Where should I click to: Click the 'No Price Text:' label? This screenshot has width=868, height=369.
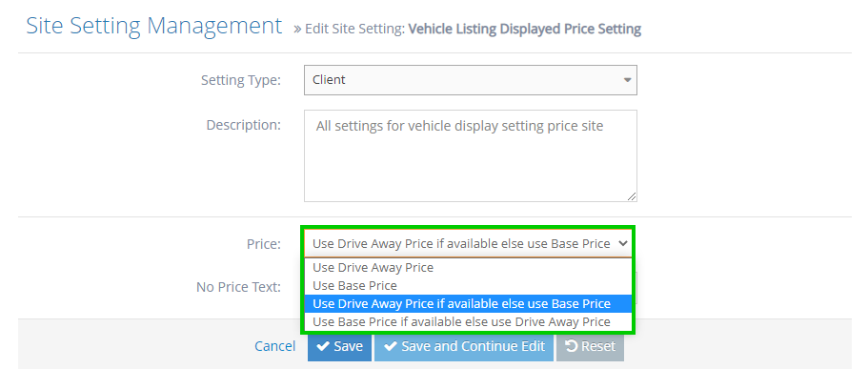pos(238,287)
